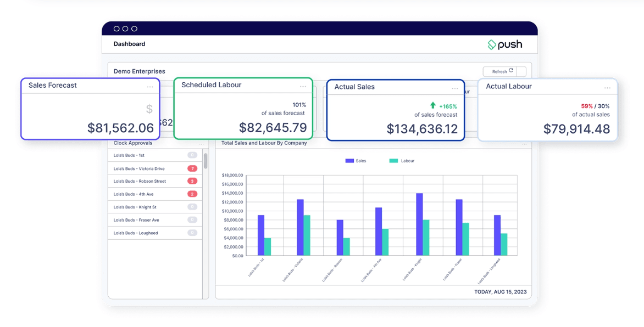Open Actual Labour card options menu

coord(607,88)
